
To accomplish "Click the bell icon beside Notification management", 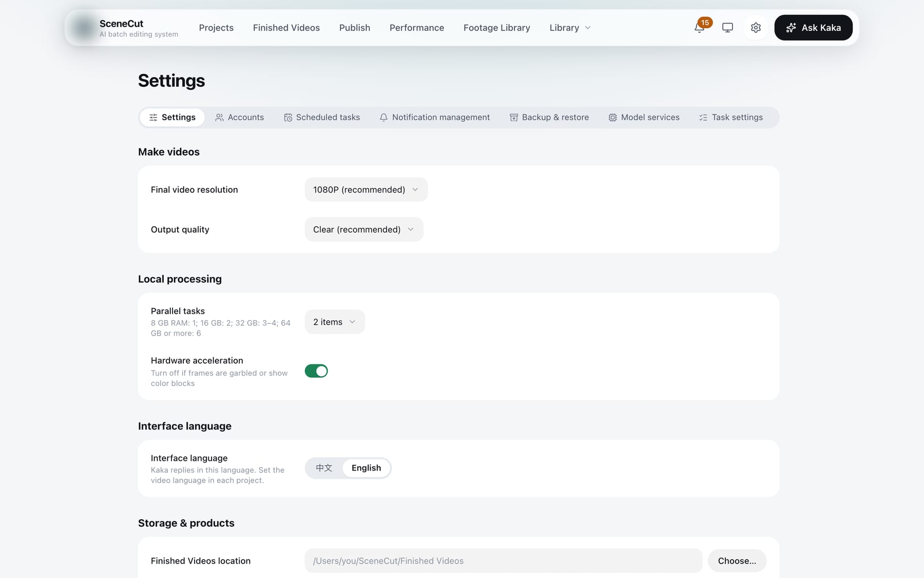I will pos(383,118).
